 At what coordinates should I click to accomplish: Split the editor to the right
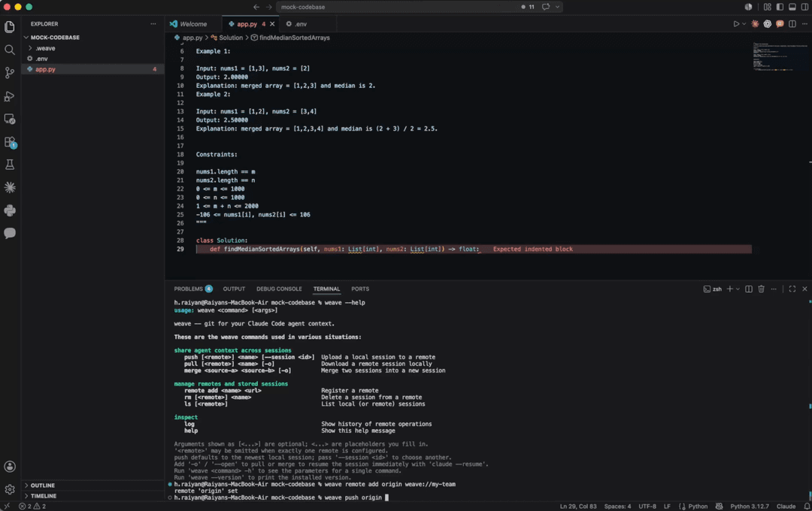pyautogui.click(x=792, y=24)
